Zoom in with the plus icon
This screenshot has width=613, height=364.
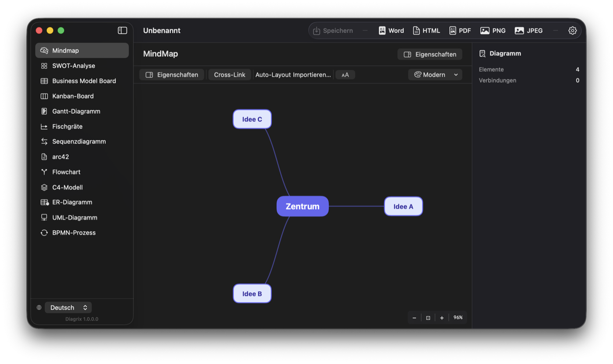click(x=442, y=318)
